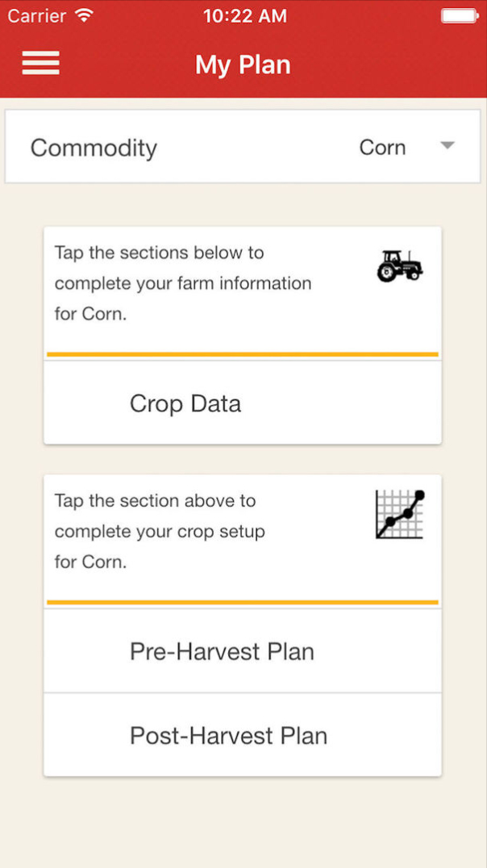Screen dimensions: 487x868
Task: Tap the Commodity label
Action: (94, 148)
